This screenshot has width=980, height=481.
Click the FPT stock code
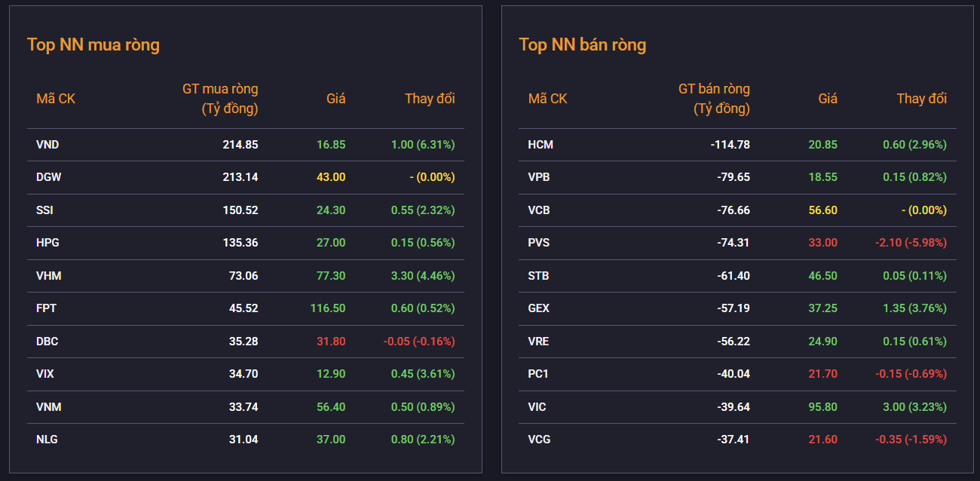tap(47, 308)
